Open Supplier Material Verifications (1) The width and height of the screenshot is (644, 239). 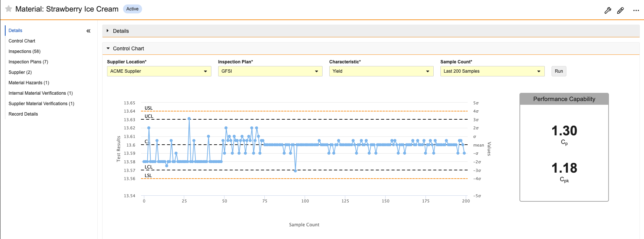(41, 104)
